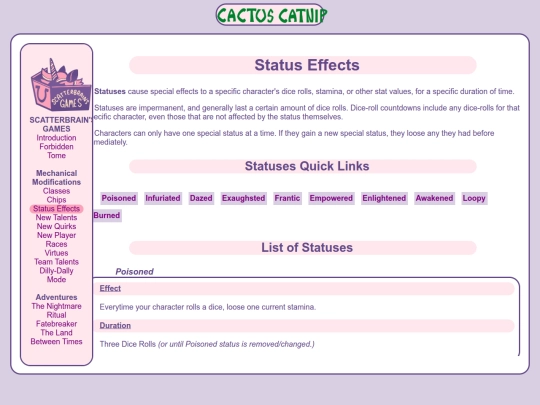
Task: Jump to the Exaughsted status quick link
Action: point(243,198)
